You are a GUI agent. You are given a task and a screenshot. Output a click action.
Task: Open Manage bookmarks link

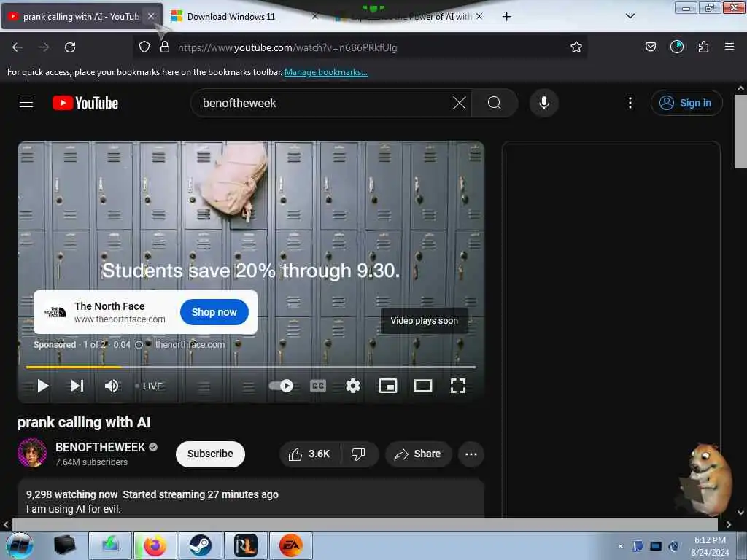tap(326, 72)
